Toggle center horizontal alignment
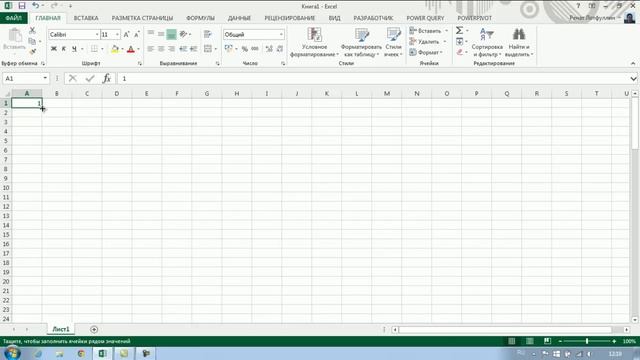 coord(161,49)
